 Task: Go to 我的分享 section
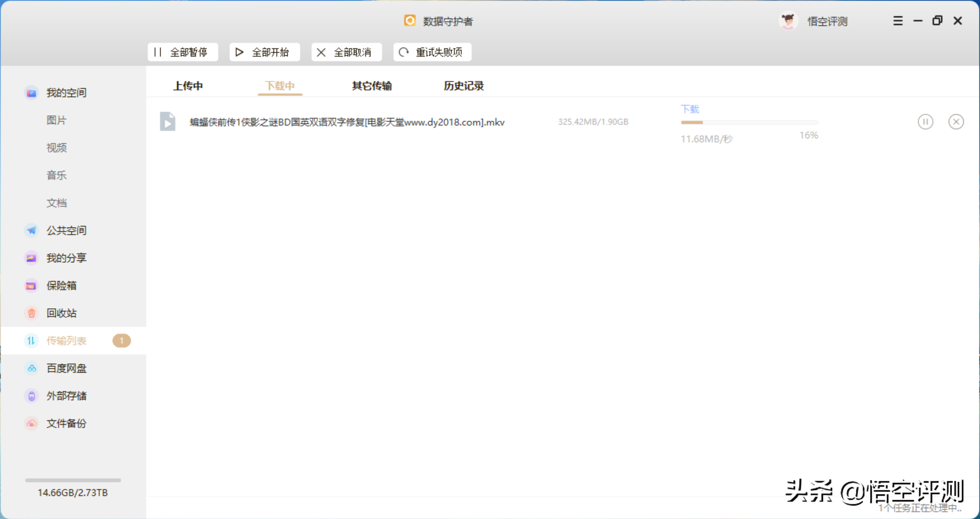[x=66, y=258]
